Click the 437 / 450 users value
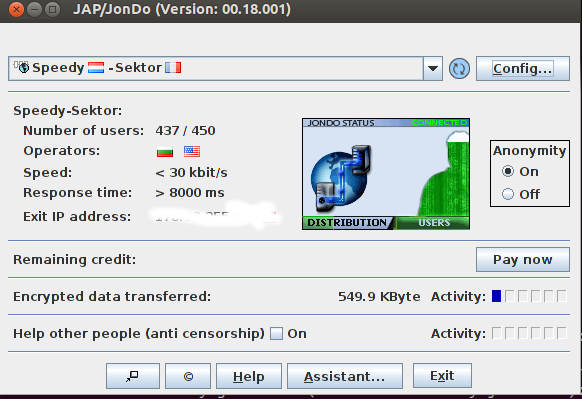The width and height of the screenshot is (582, 399). pos(185,131)
